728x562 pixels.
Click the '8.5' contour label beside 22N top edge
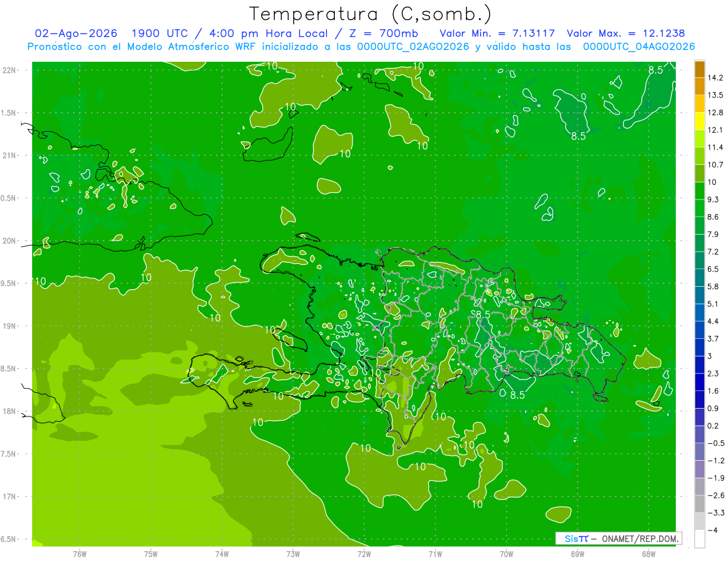656,70
